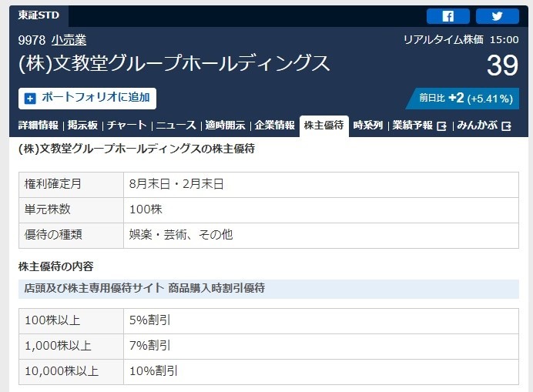
Task: Click the 100株 cell
Action: [x=321, y=210]
